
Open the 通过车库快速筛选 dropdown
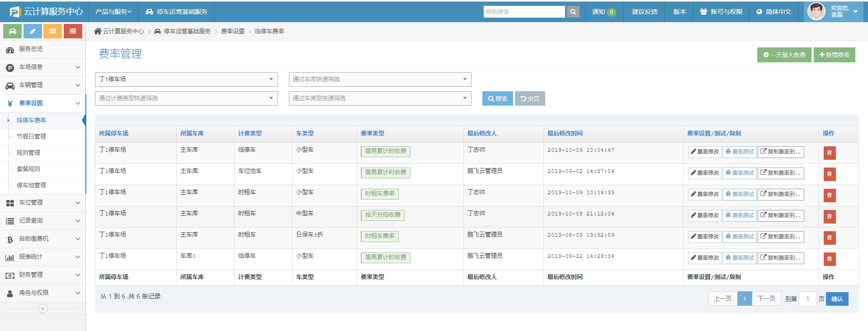(x=380, y=79)
